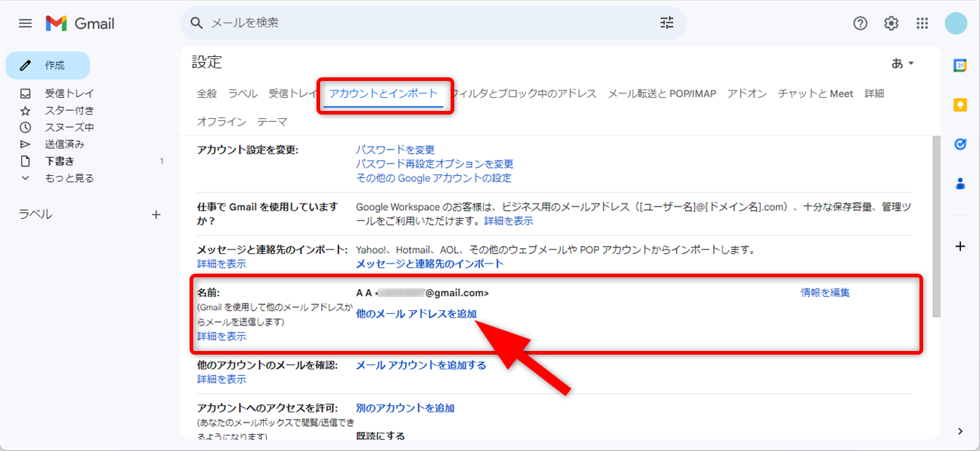980x451 pixels.
Task: Open the Google apps grid
Action: [922, 23]
